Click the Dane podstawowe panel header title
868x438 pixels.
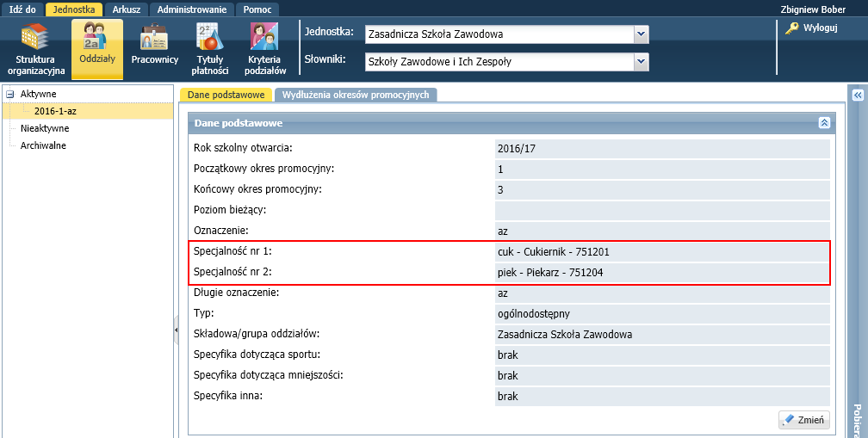239,123
